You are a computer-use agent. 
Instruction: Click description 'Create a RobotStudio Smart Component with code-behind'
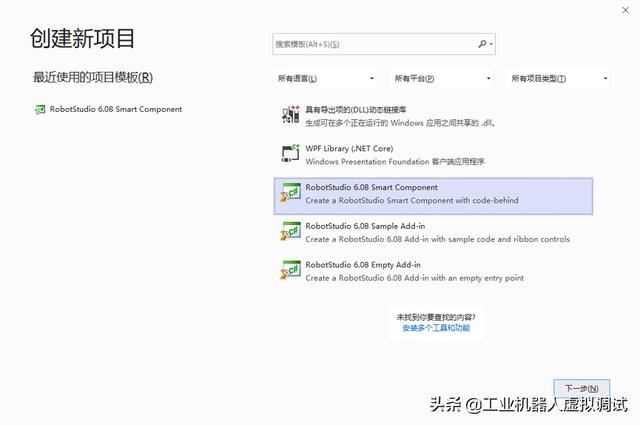point(412,200)
